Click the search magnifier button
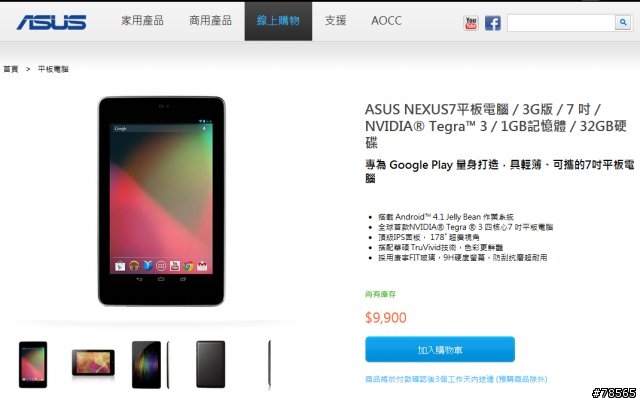Image resolution: width=640 pixels, height=401 pixels. [623, 22]
